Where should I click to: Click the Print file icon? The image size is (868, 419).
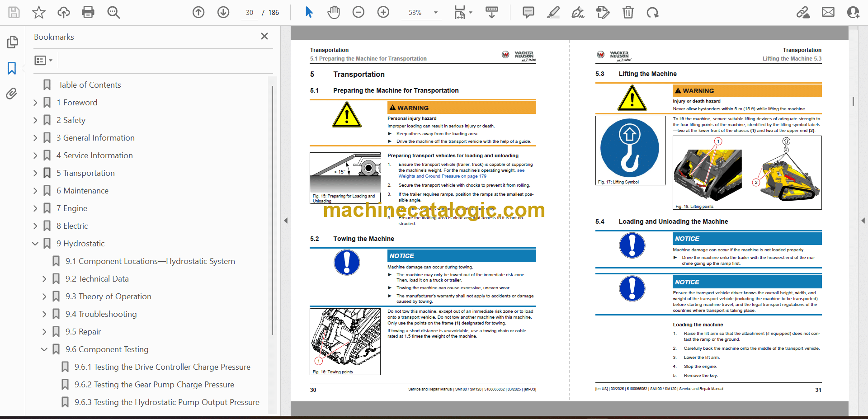pyautogui.click(x=88, y=12)
